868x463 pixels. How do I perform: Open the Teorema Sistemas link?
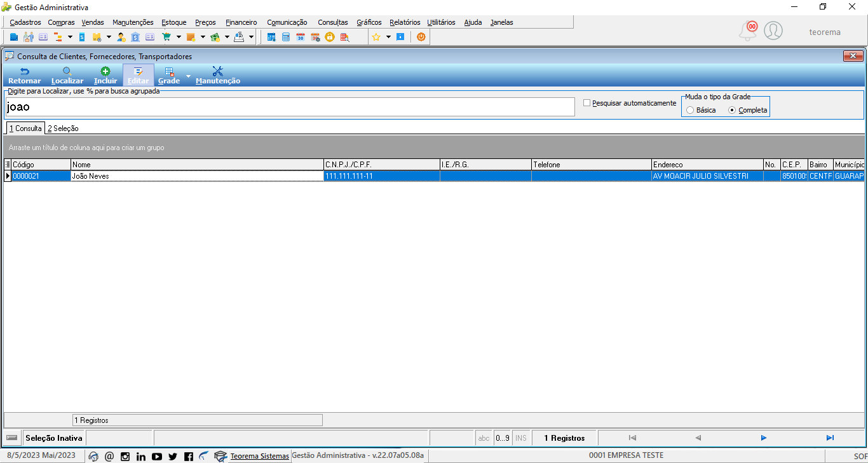[259, 456]
